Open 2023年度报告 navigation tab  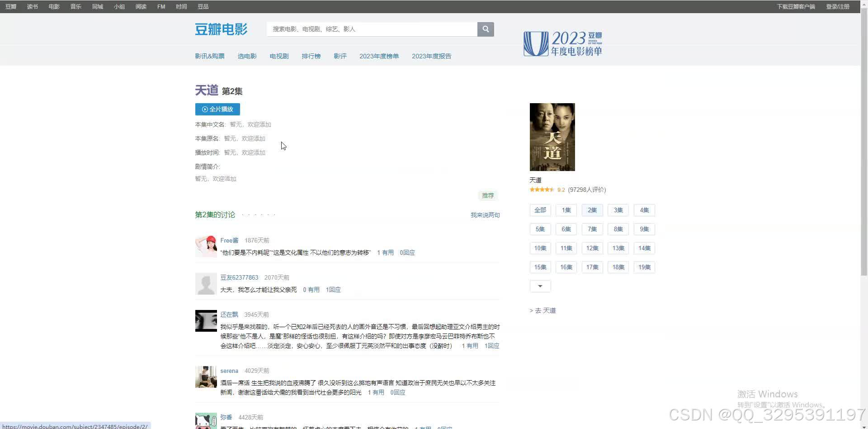(x=431, y=56)
